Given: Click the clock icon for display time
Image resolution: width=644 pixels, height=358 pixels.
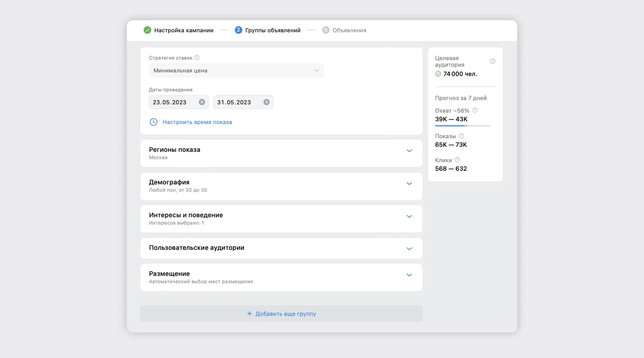Looking at the screenshot, I should click(153, 122).
